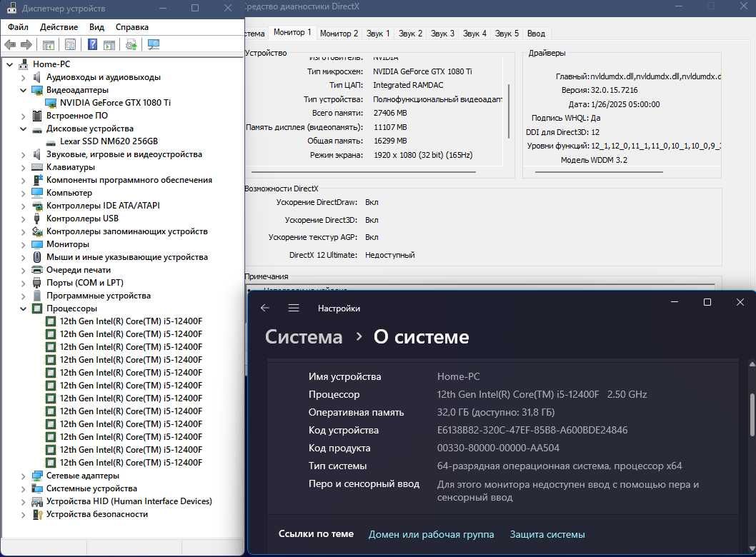Open the Домен или рабочая группа link
Image resolution: width=756 pixels, height=557 pixels.
431,534
